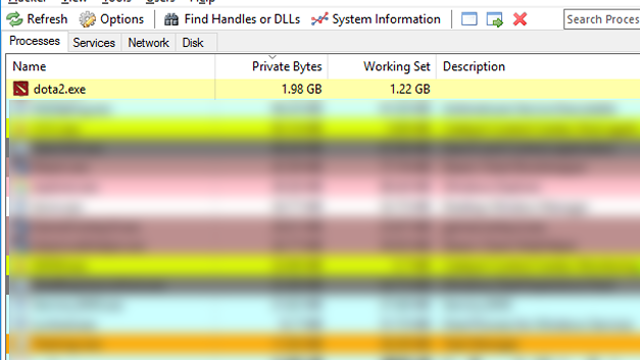
Task: Select the Find window toolbar icon
Action: [x=469, y=19]
